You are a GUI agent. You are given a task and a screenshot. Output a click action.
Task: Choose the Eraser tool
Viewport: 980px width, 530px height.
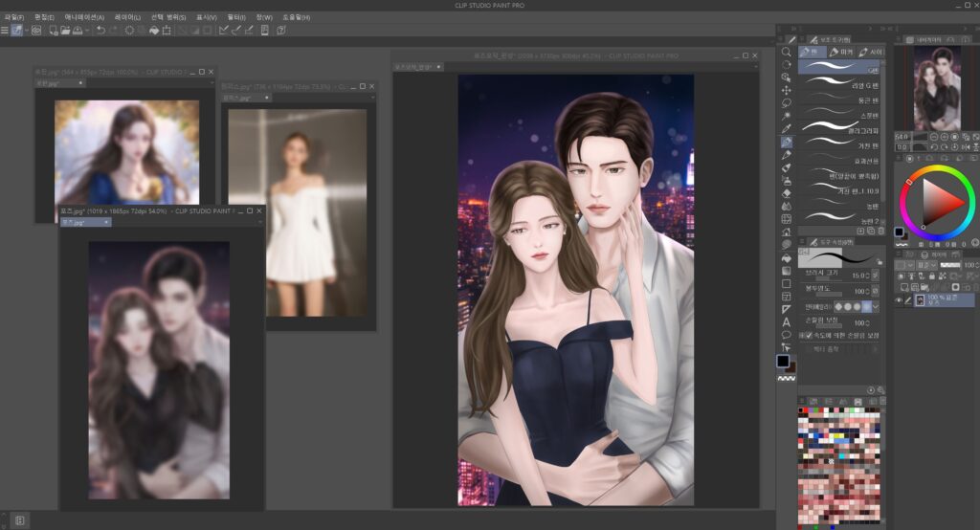(786, 192)
